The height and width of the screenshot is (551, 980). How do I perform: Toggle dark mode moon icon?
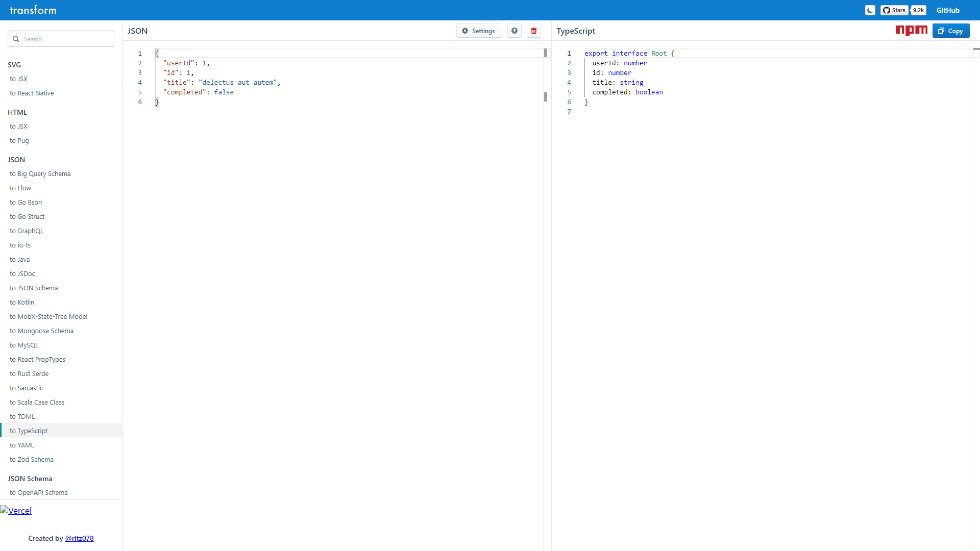pos(870,10)
